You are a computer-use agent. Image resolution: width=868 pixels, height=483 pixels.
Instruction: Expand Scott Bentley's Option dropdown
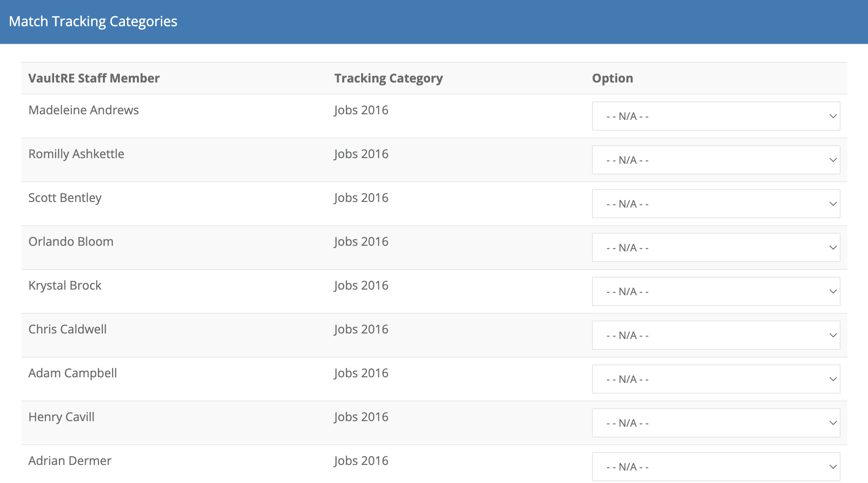click(x=716, y=204)
